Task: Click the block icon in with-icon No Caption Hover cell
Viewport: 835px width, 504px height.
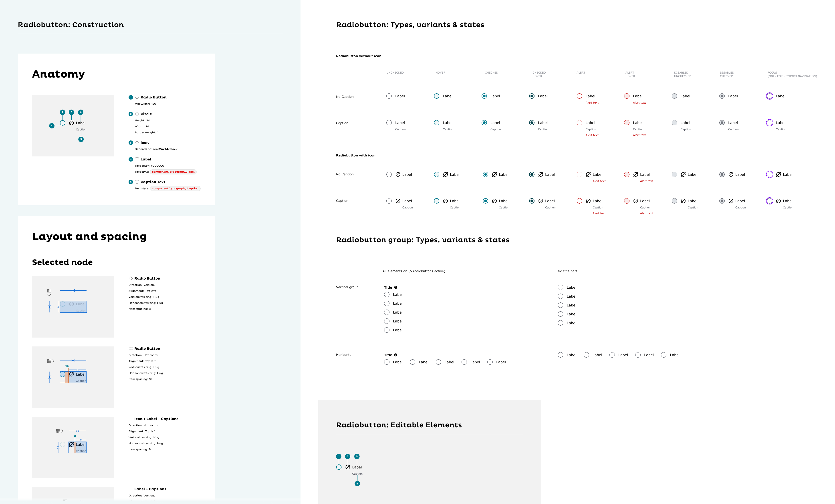Action: click(446, 175)
